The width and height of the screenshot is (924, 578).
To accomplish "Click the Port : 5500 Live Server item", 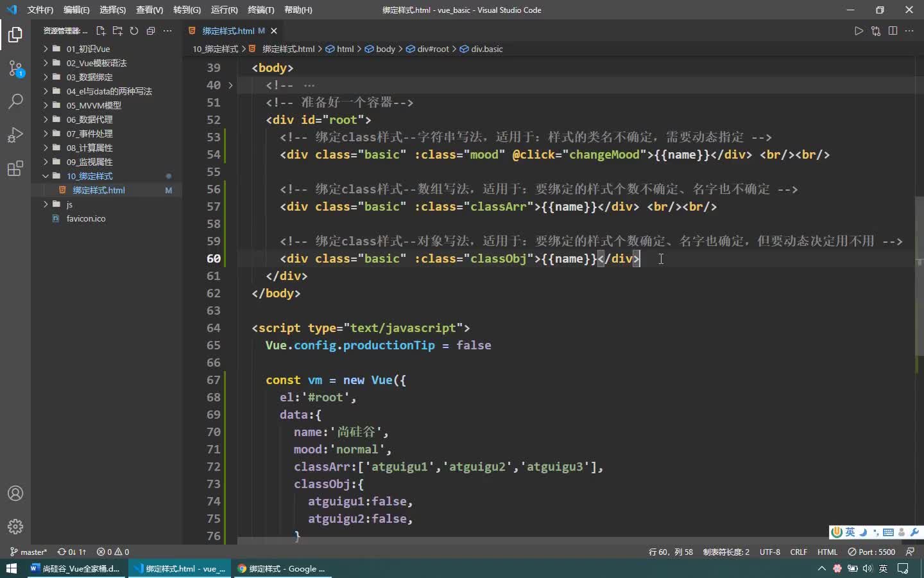I will [x=871, y=552].
